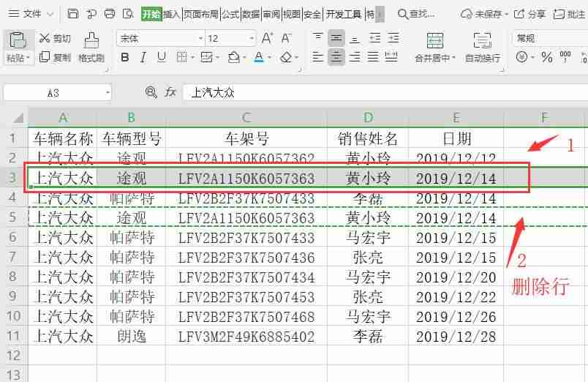
Task: Open the font color dropdown arrow
Action: tap(269, 58)
